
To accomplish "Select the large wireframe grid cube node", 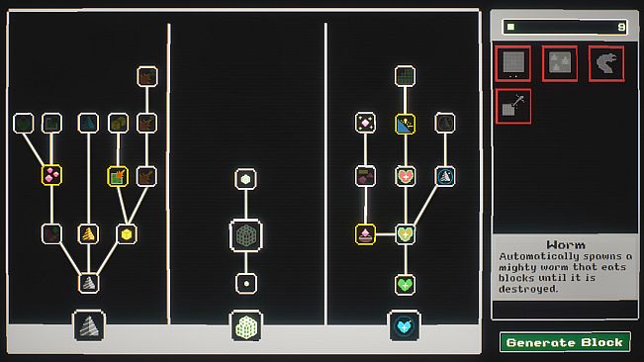I will coord(246,235).
